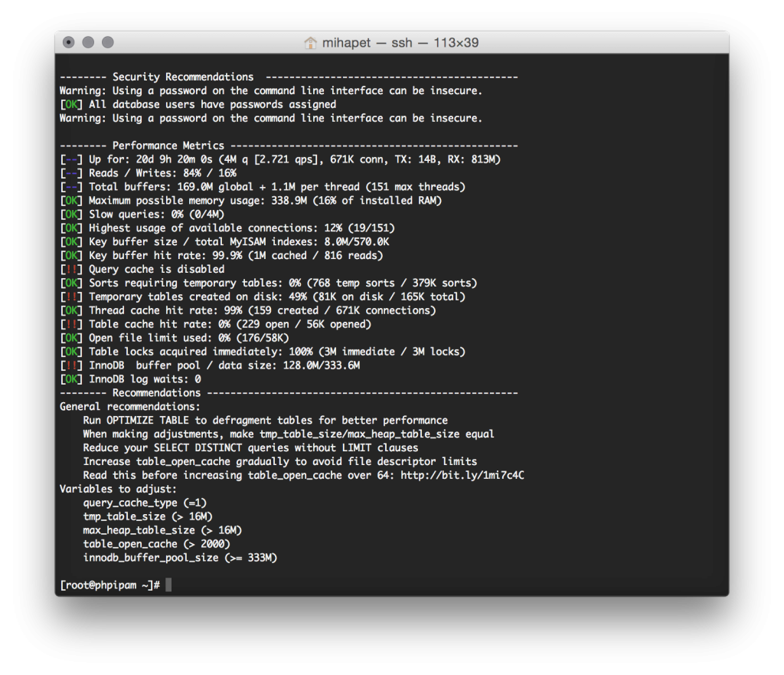Click the !! marker for InnoDB buffer pool
Viewport: 784px width, 675px height.
pyautogui.click(x=71, y=365)
